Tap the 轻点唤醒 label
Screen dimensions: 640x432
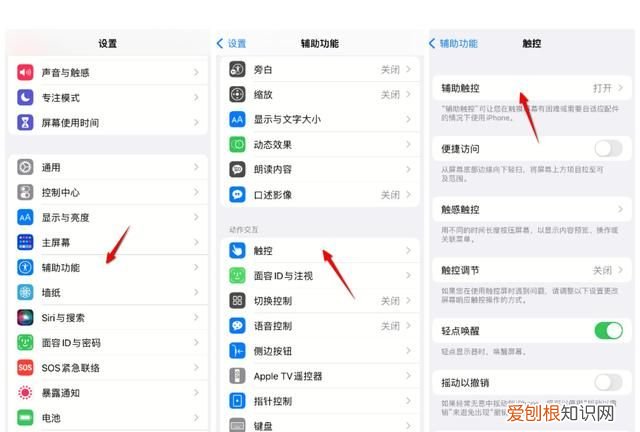point(460,330)
